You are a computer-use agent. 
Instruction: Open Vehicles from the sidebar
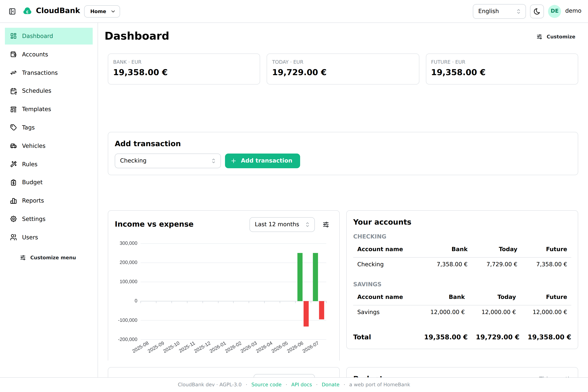(x=49, y=146)
